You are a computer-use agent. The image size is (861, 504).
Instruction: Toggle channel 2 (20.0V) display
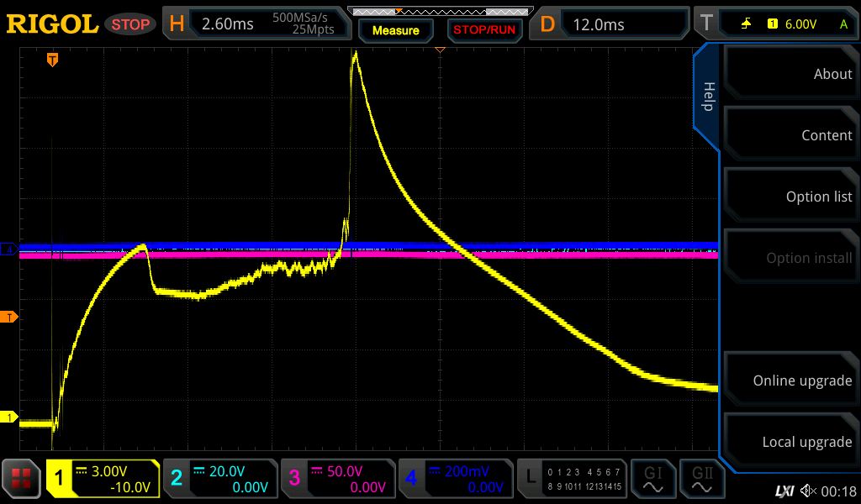tap(219, 479)
